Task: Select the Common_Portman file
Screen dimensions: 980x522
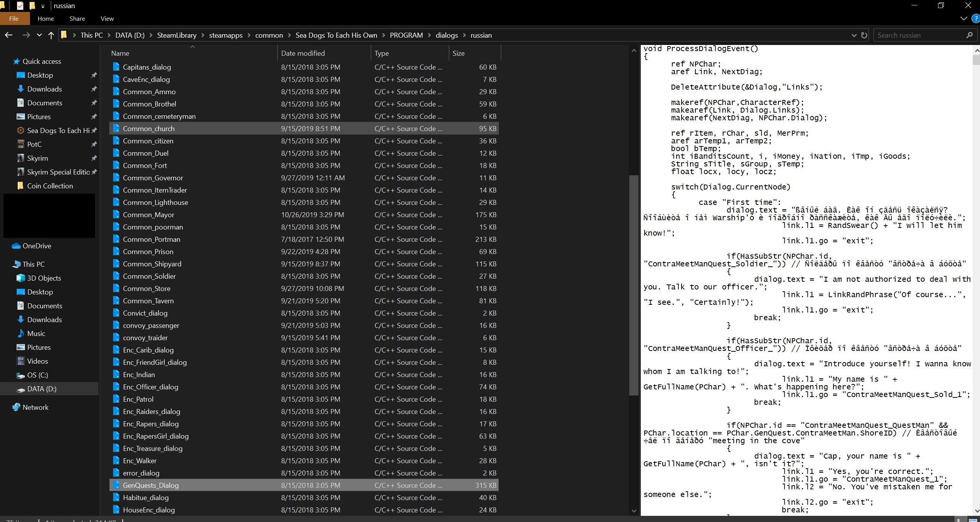Action: [x=304, y=239]
